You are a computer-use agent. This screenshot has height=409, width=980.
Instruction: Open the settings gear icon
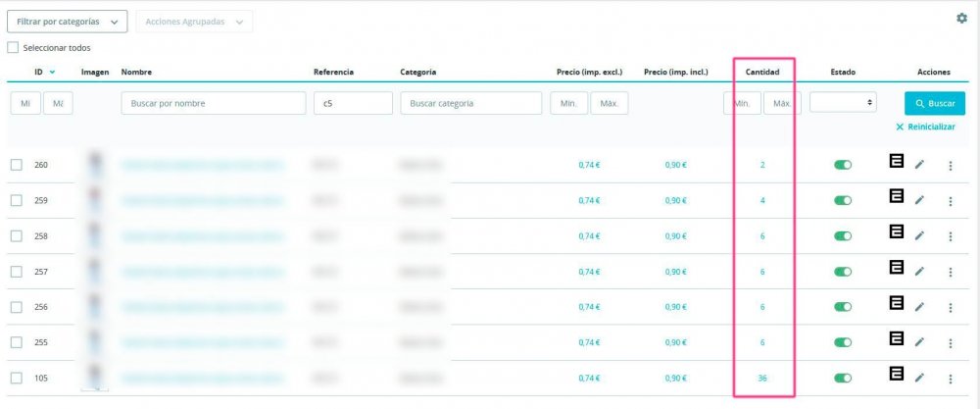[962, 19]
